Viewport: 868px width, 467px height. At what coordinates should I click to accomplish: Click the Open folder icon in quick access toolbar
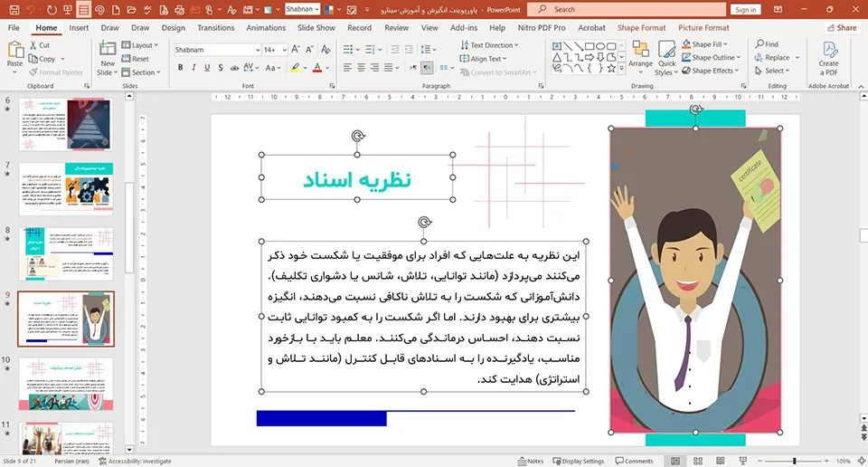coord(131,9)
